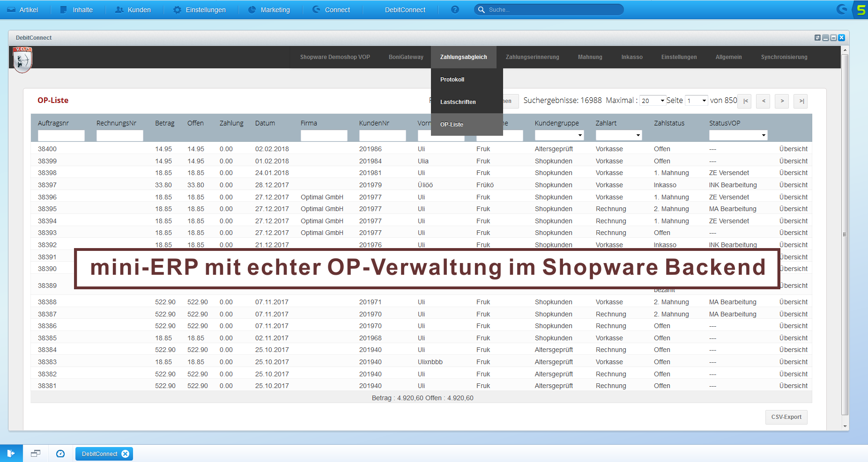Select the Mahnung tab

tap(590, 57)
